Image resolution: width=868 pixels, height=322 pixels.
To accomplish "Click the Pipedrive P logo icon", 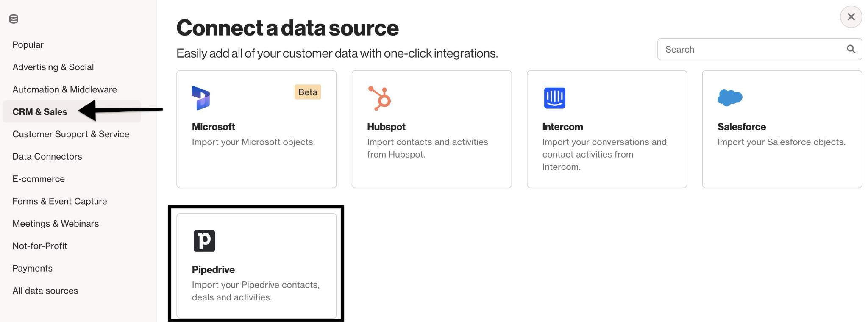I will tap(204, 241).
